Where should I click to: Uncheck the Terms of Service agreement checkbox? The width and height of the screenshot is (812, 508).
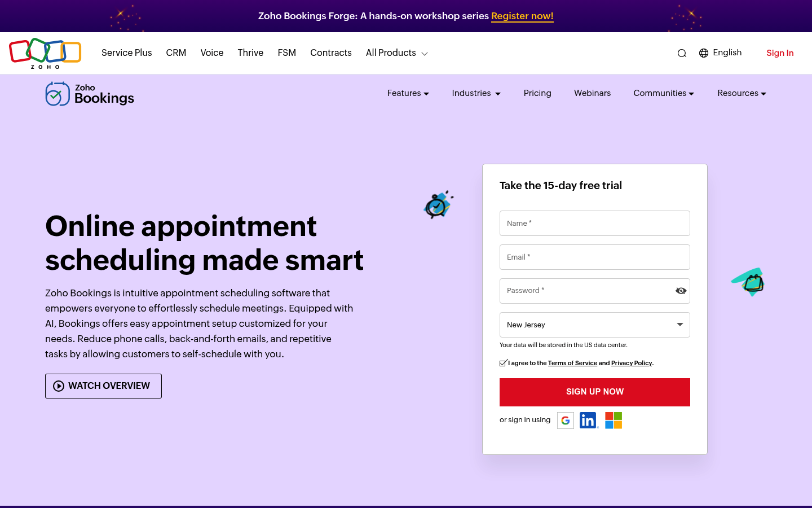point(502,363)
